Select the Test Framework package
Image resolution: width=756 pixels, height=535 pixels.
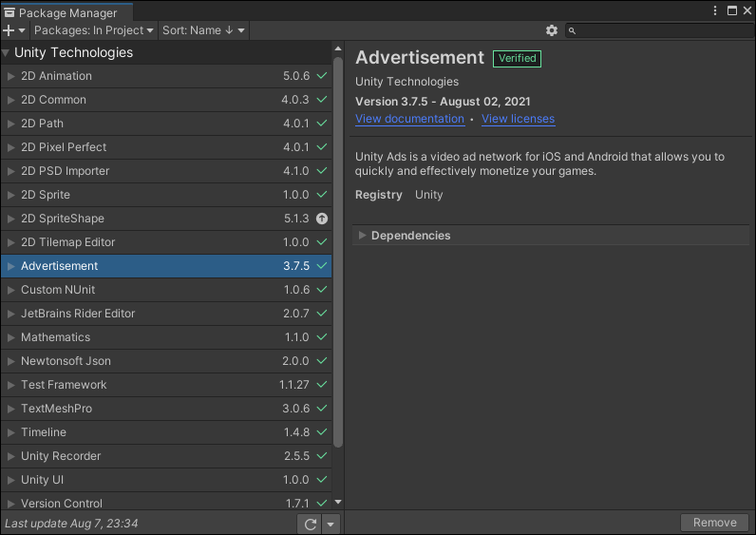click(166, 385)
